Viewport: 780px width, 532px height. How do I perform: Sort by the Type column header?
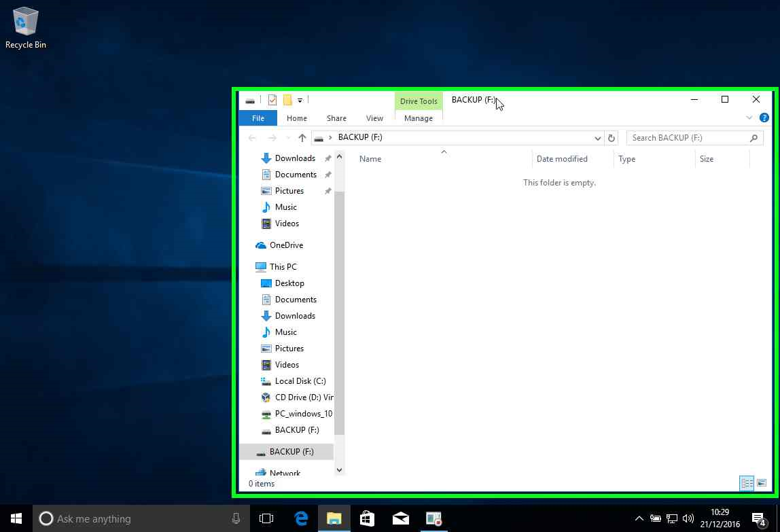pyautogui.click(x=626, y=159)
